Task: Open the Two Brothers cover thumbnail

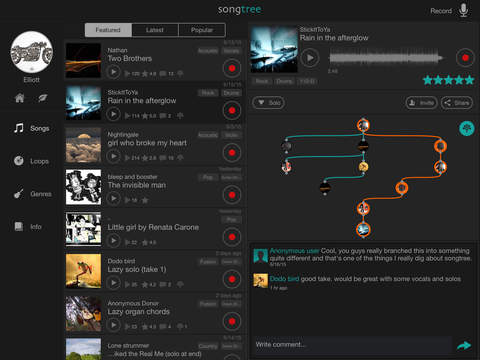Action: (x=83, y=60)
